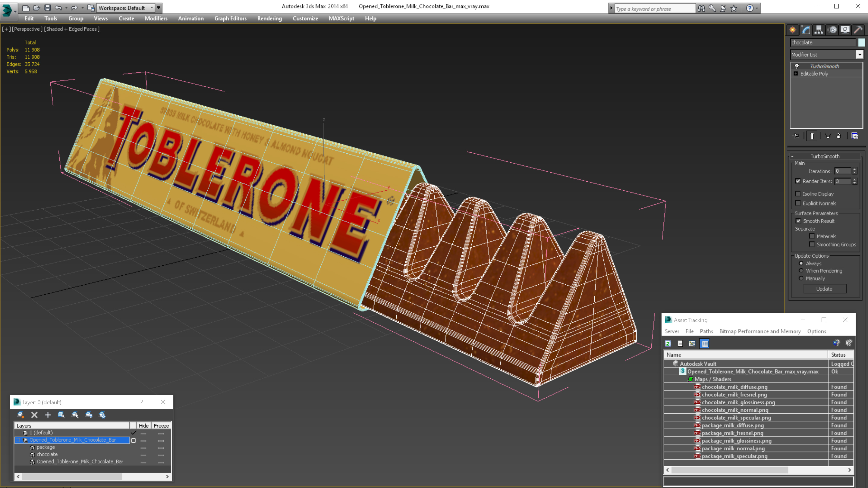868x488 pixels.
Task: Toggle the TurboSmooth lightbulb in the modifier stack
Action: point(797,66)
